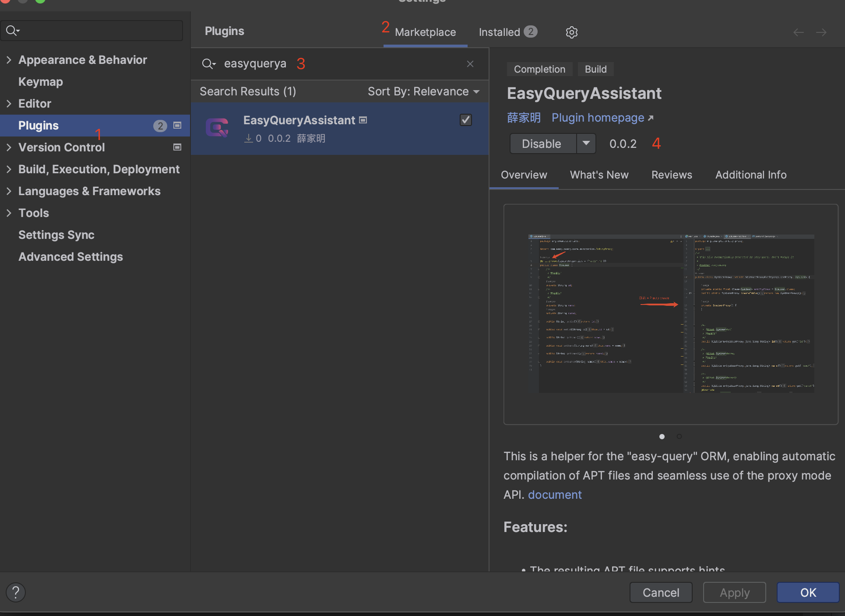Click the EasyQueryAssistant plugin logo
The width and height of the screenshot is (845, 616).
(x=217, y=128)
